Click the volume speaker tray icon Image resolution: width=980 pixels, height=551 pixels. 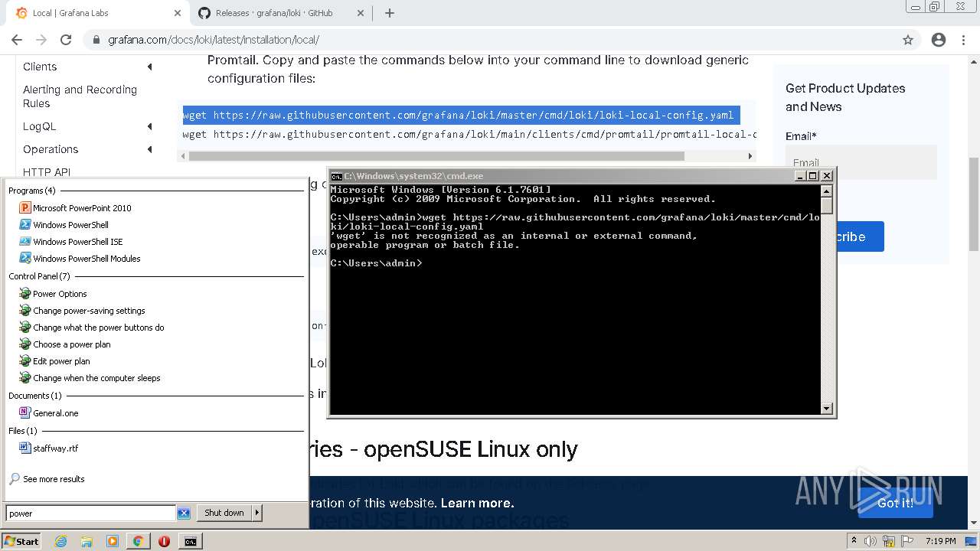(x=870, y=541)
